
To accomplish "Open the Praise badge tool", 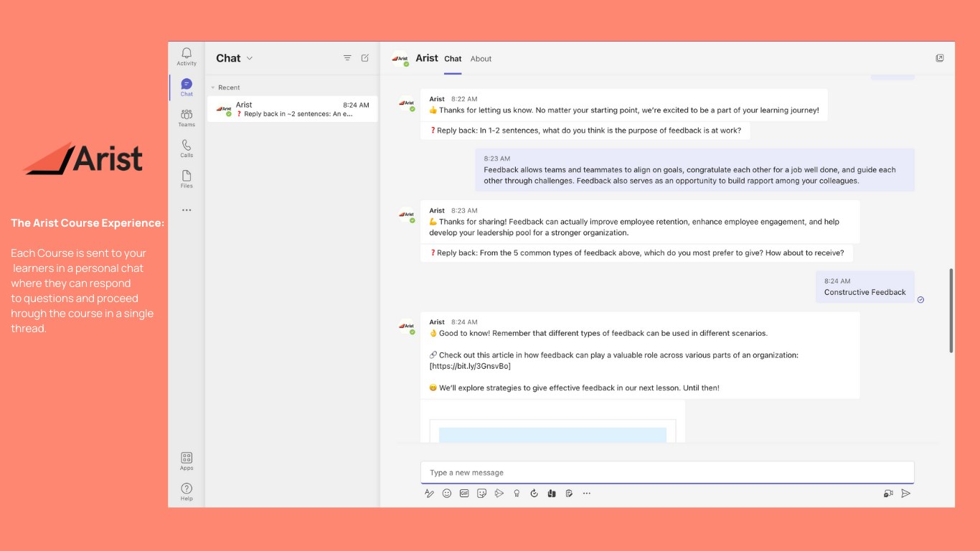I will [517, 493].
